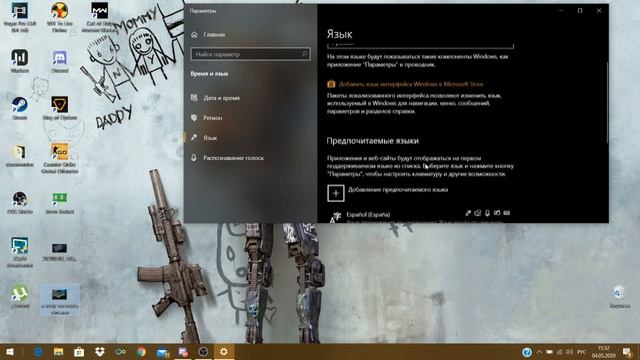Select the Язык sidebar item

click(204, 138)
